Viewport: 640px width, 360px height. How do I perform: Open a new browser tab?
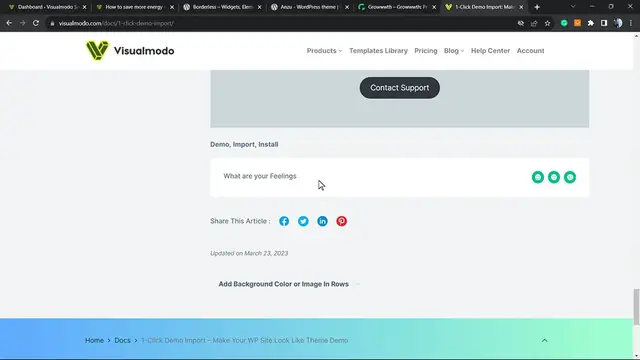pos(537,7)
